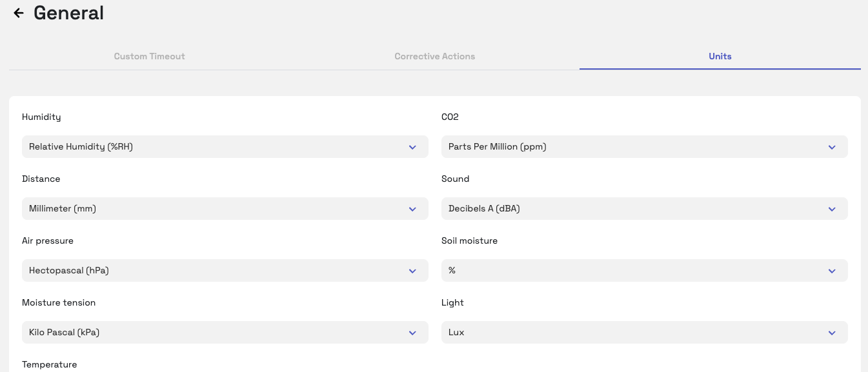Click the chevron in the Hectopascal field
This screenshot has height=372, width=868.
point(412,271)
